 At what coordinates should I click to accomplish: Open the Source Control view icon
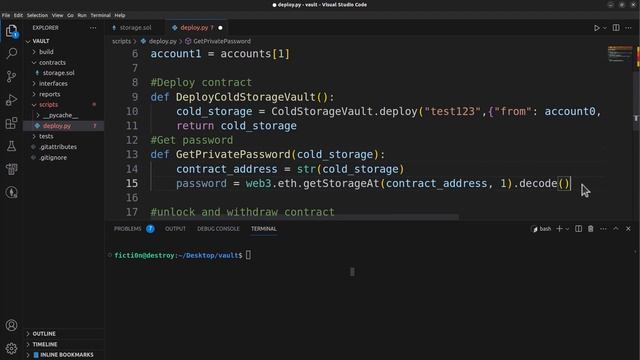[11, 76]
